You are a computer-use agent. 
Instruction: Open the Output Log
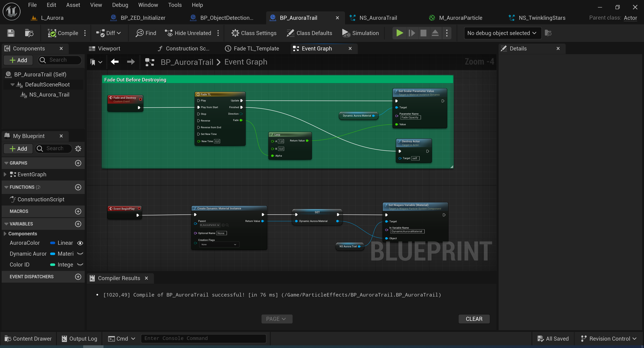(79, 338)
